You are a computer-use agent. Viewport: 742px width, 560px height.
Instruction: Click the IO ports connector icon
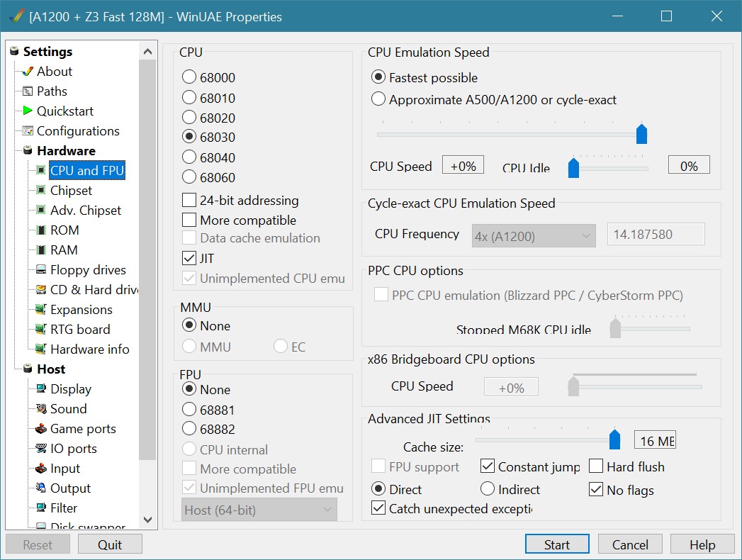coord(41,449)
